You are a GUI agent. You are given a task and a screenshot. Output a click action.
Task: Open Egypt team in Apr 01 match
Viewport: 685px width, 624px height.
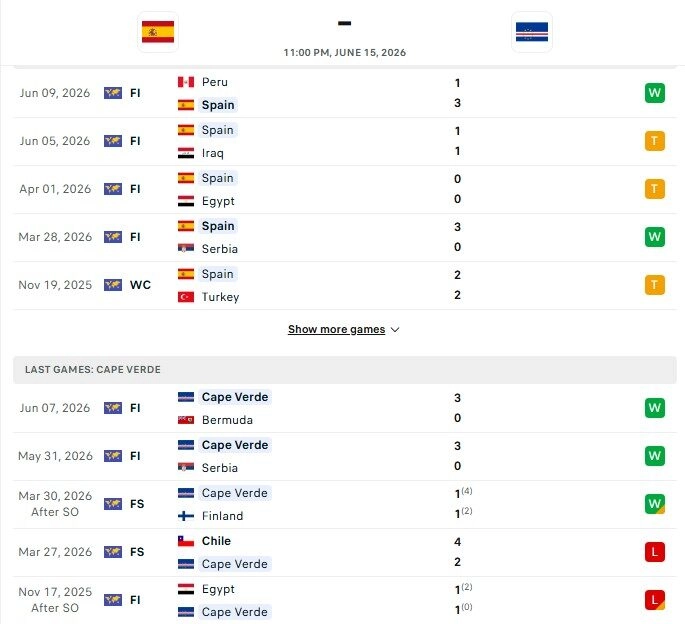coord(218,201)
